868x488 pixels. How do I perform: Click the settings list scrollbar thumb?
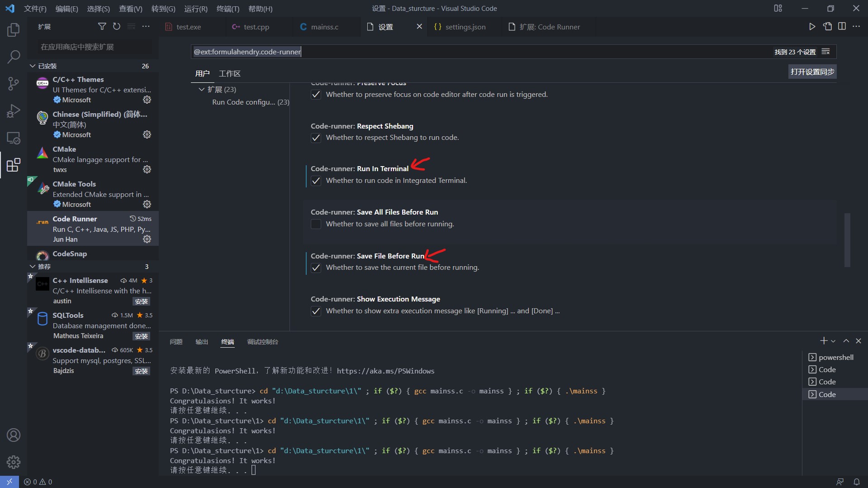click(847, 240)
